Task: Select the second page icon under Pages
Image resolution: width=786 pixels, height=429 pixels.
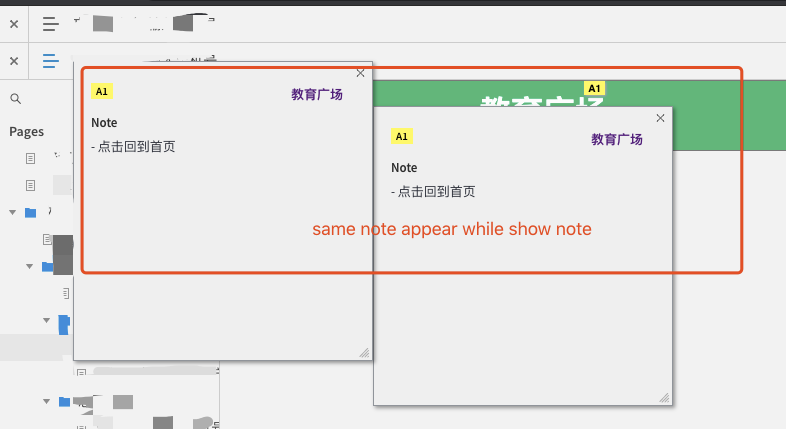Action: pyautogui.click(x=30, y=185)
